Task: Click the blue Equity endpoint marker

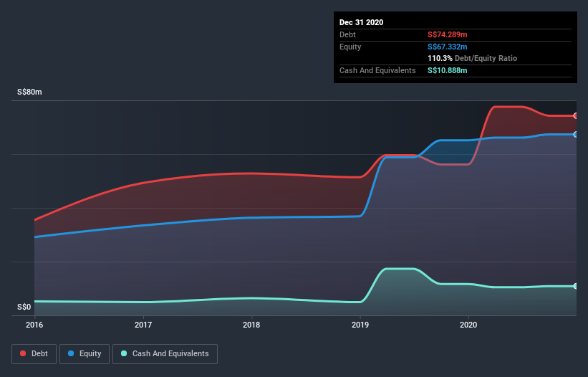Action: coord(576,134)
